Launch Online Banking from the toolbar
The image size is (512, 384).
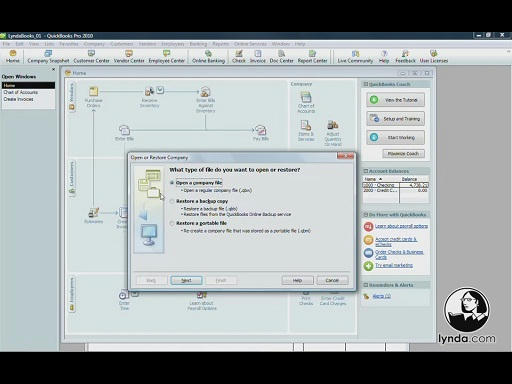point(208,56)
